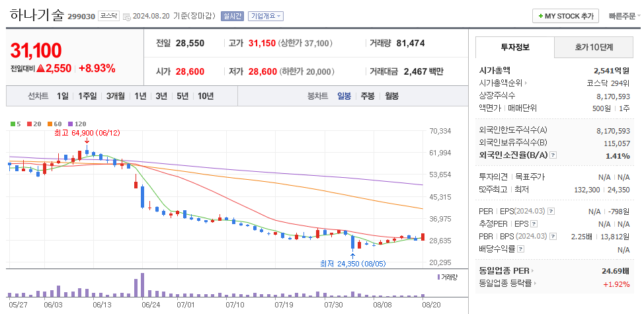
Task: Click the arrow beside 시가총액순위
Action: click(x=526, y=83)
